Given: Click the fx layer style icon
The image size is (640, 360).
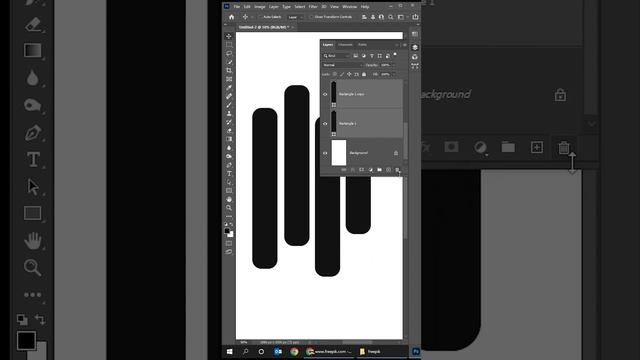Looking at the screenshot, I should (353, 170).
